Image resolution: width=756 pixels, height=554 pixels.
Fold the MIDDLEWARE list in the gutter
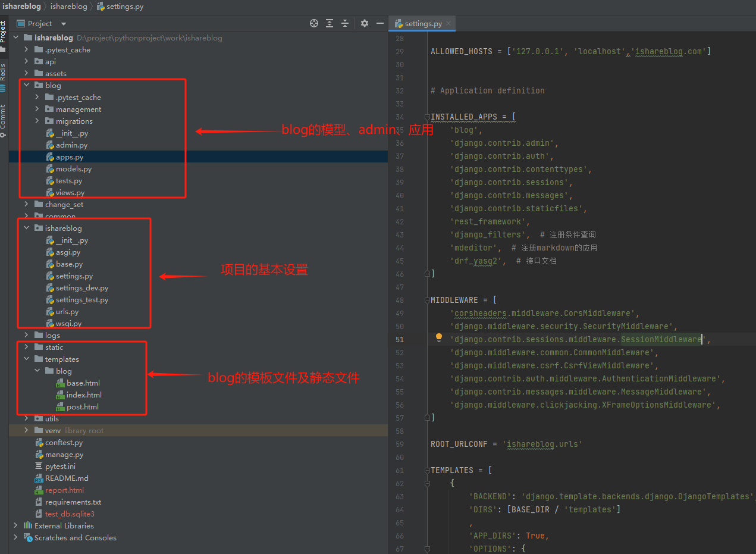(x=426, y=300)
